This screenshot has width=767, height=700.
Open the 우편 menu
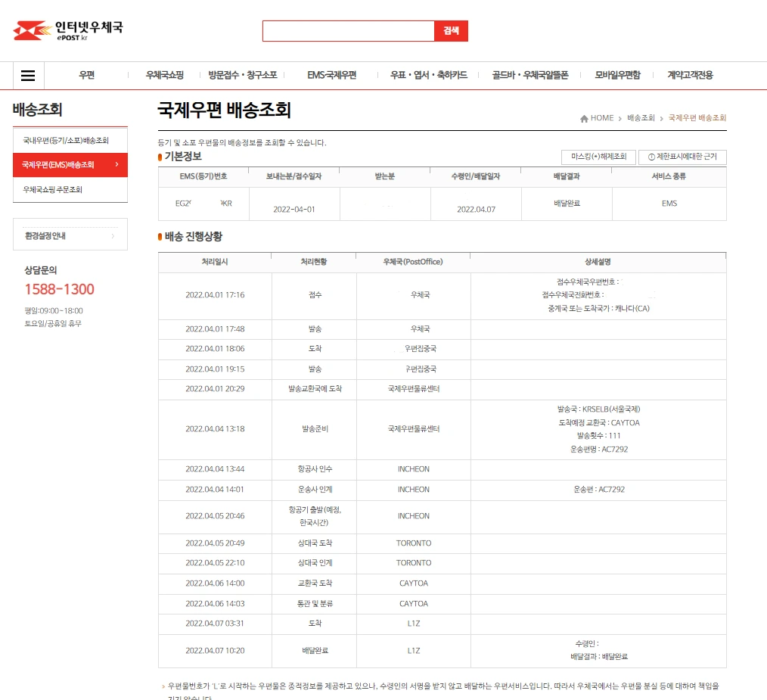point(86,75)
